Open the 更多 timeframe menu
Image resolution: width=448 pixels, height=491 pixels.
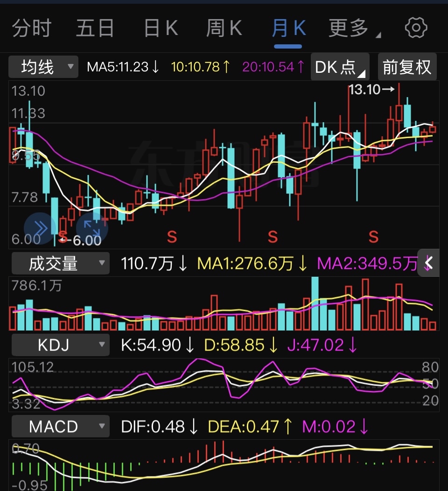point(354,28)
